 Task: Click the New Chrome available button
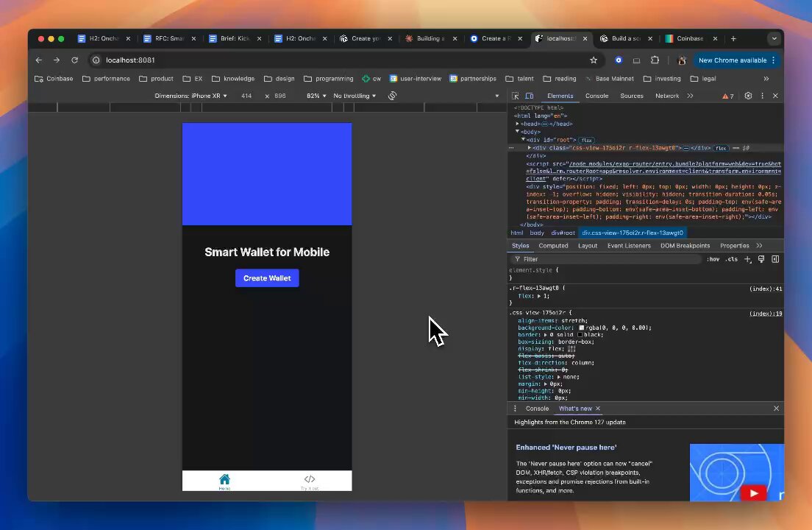coord(736,60)
